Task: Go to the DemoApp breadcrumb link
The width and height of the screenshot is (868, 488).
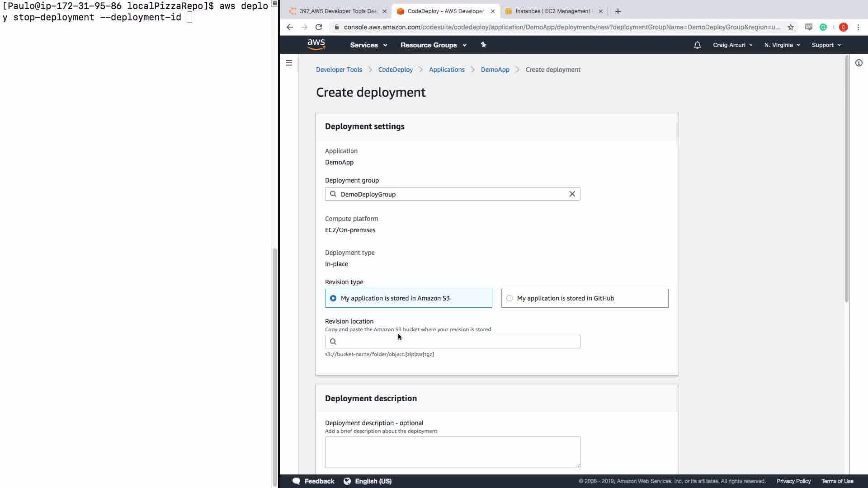Action: point(495,70)
